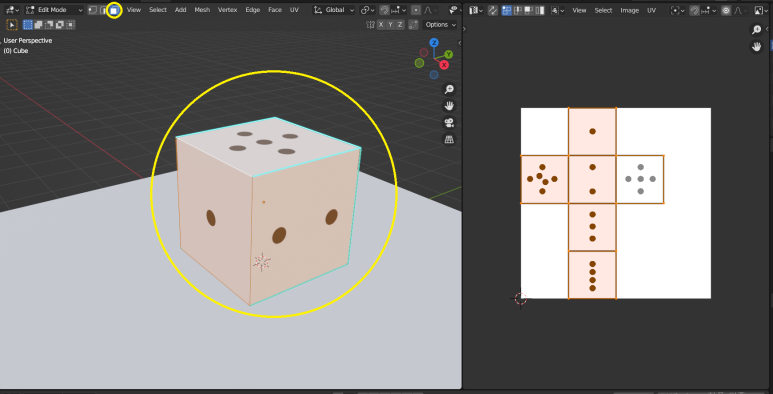Toggle snapping magnet in UV editor

point(695,10)
